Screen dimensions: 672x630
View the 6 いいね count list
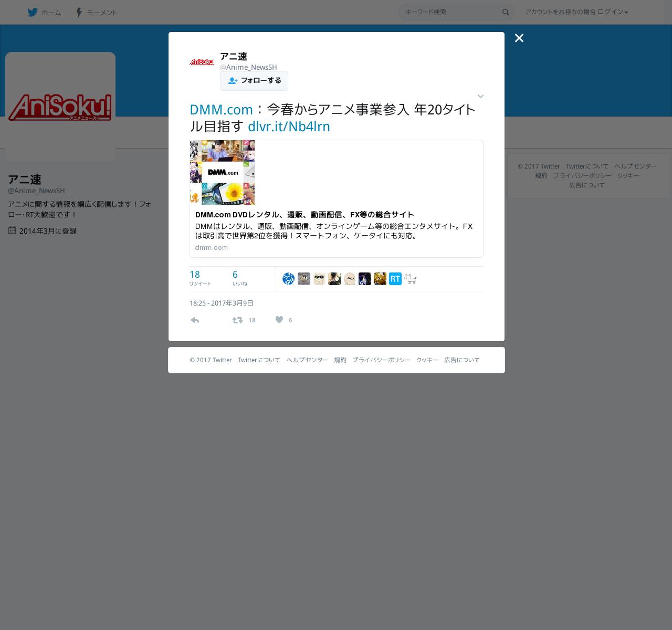(x=239, y=278)
